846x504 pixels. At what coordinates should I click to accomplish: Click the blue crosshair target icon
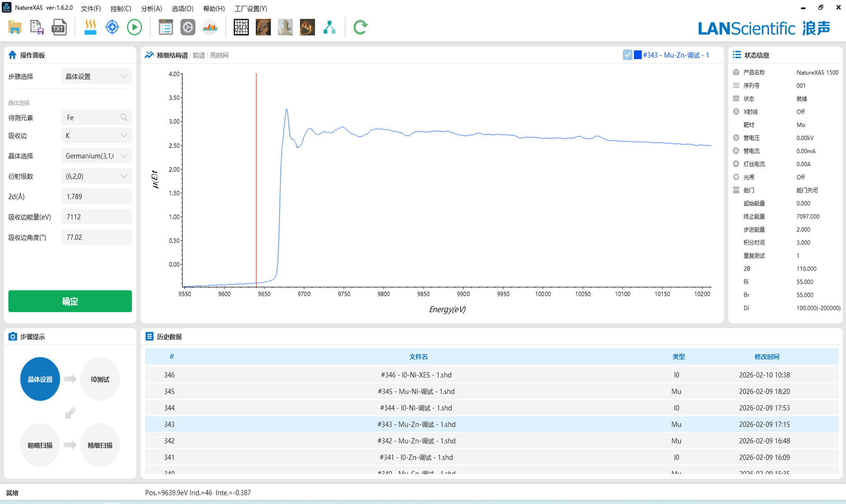coord(112,28)
